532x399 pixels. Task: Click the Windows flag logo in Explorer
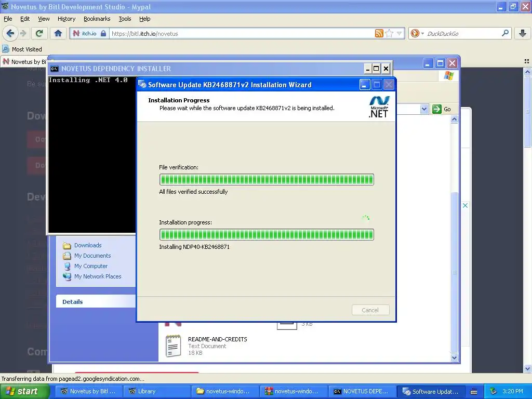tap(448, 75)
